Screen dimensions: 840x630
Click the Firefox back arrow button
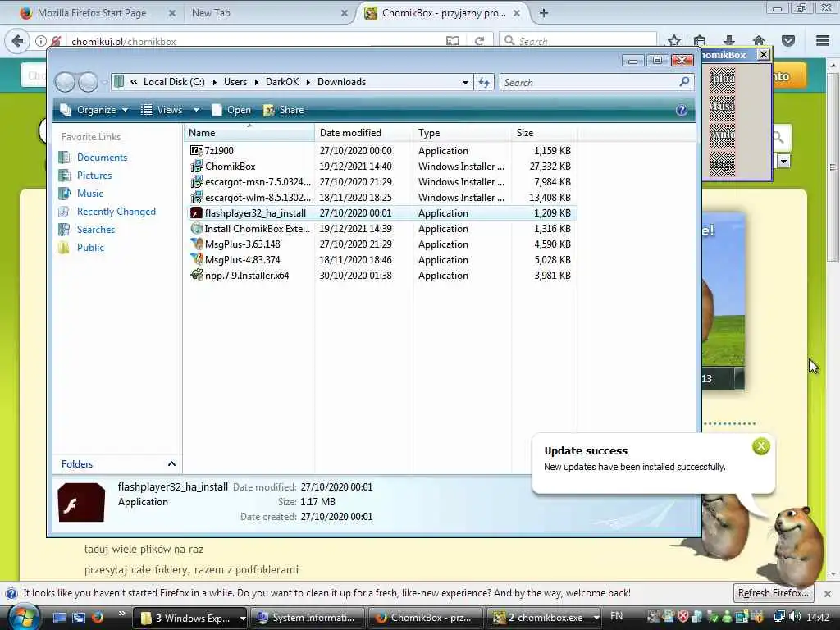[17, 41]
